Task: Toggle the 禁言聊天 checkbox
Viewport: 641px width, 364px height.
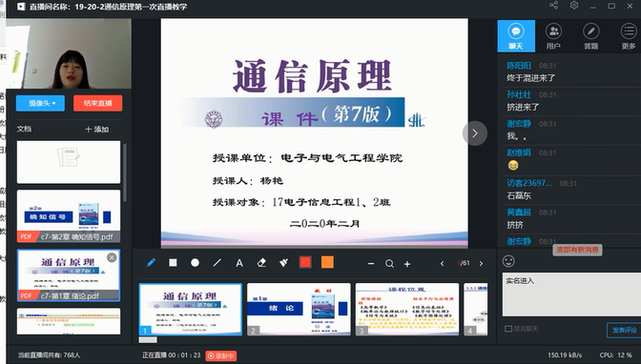Action: [508, 329]
